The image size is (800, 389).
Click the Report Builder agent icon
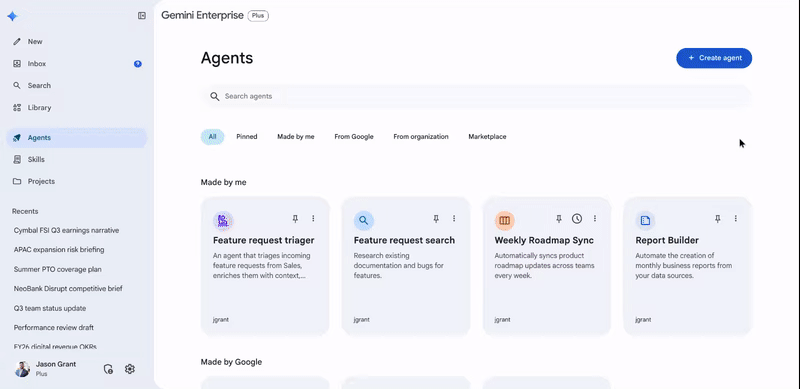645,221
